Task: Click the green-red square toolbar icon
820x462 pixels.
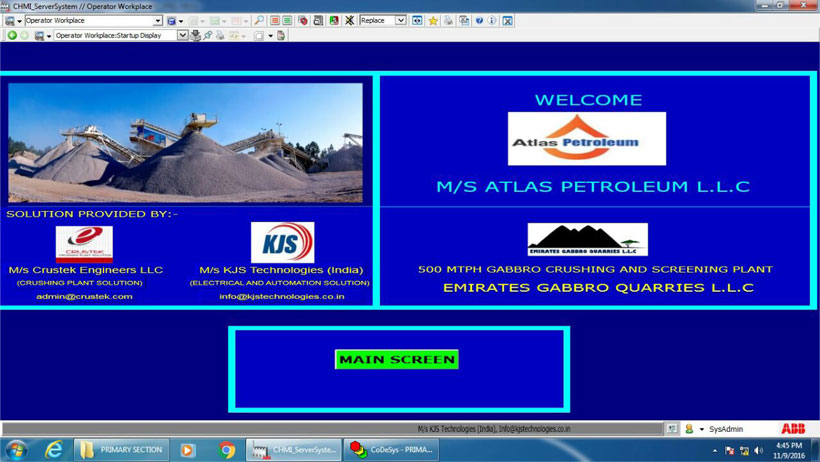Action: coord(334,20)
